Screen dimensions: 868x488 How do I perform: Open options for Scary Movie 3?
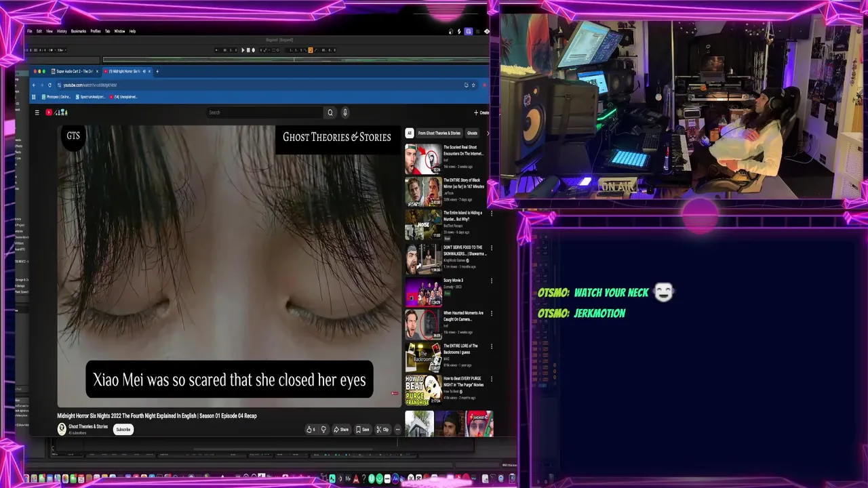click(x=492, y=281)
